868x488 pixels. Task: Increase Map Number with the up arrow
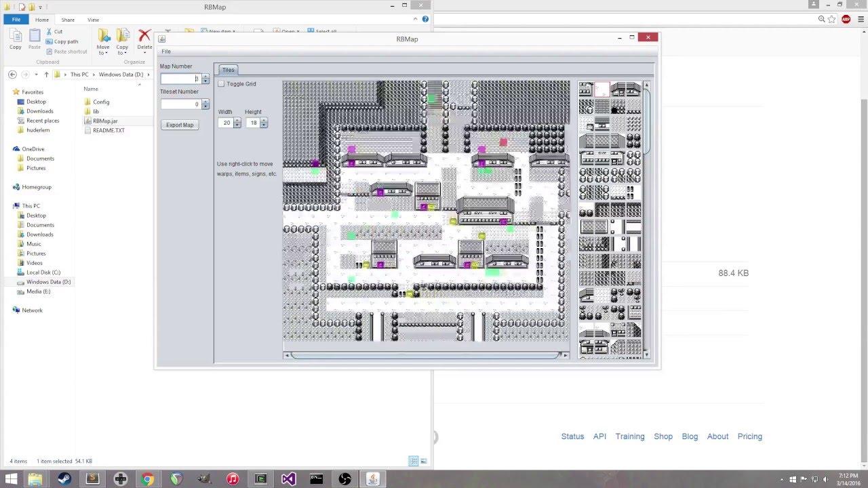(205, 77)
